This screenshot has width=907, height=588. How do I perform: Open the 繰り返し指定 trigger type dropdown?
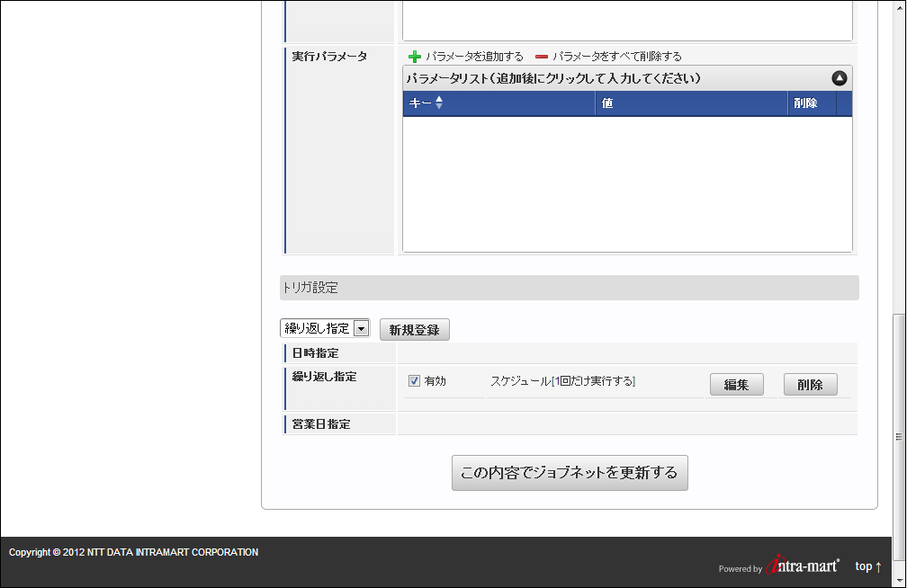(324, 328)
